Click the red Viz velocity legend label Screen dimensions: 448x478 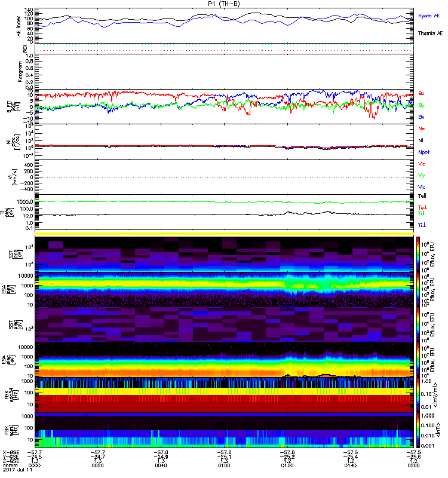click(421, 163)
